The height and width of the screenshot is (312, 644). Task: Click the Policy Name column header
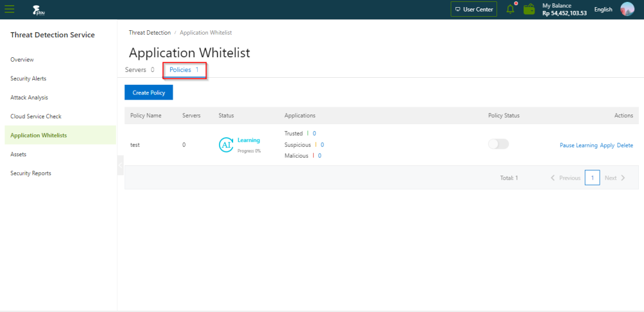tap(146, 115)
